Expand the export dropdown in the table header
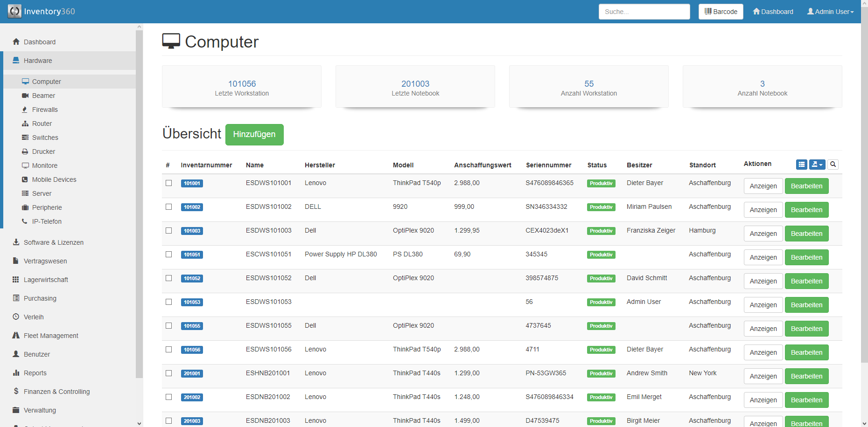 [x=817, y=164]
